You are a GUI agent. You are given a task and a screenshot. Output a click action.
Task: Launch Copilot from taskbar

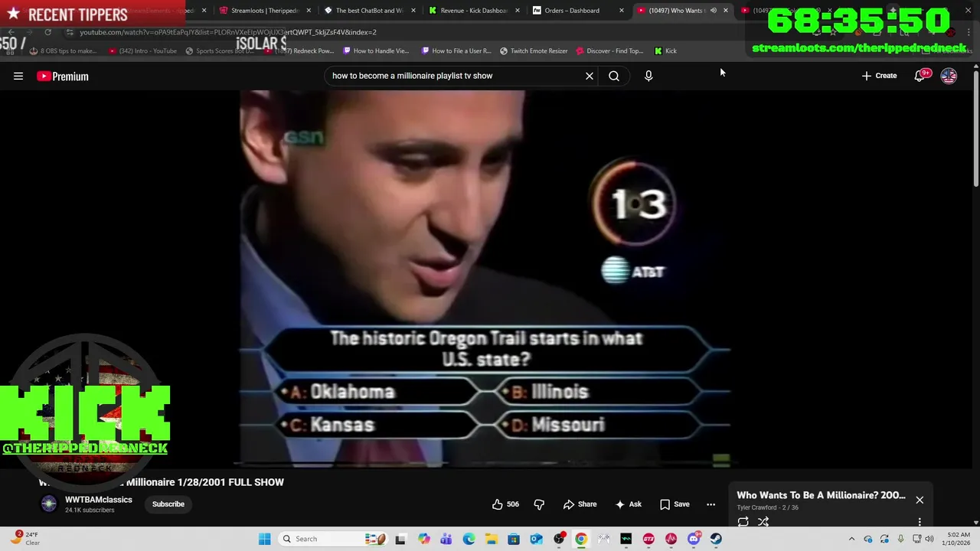(424, 539)
